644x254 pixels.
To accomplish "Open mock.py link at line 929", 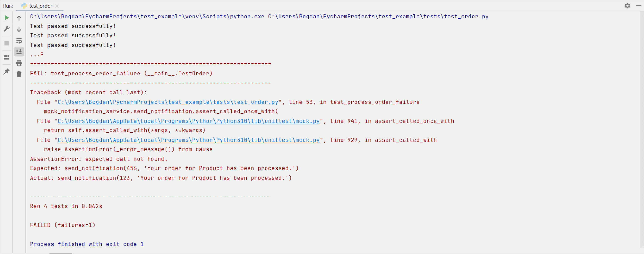I will click(x=189, y=140).
